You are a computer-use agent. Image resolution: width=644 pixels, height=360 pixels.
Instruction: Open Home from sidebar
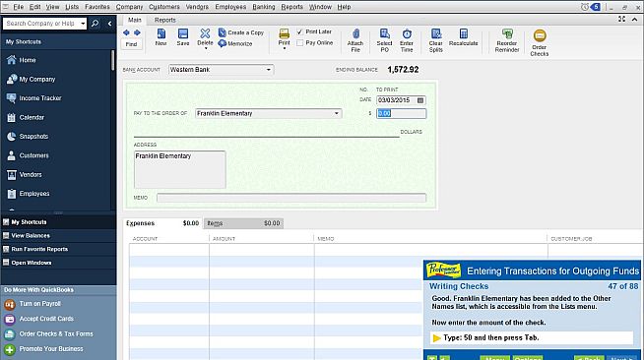click(22, 60)
